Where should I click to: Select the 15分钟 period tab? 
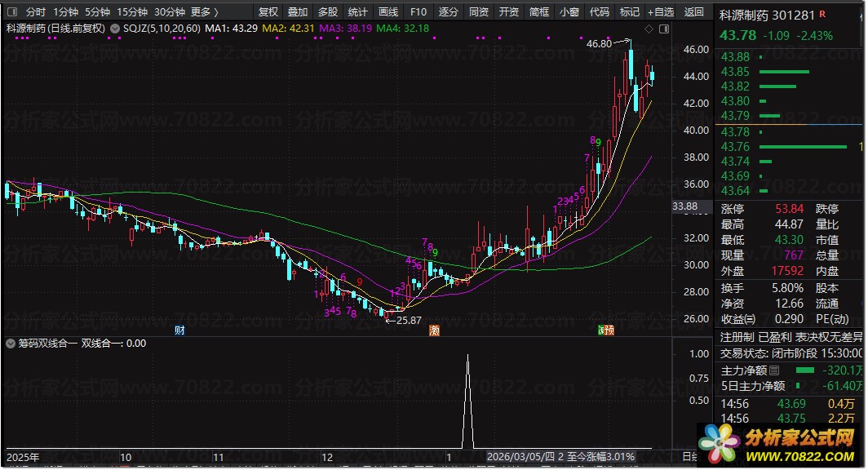click(132, 11)
